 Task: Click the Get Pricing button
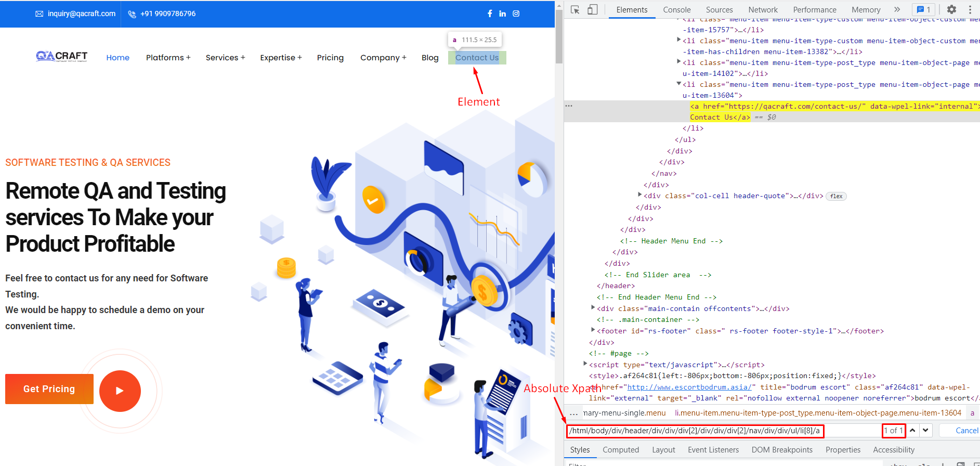tap(49, 389)
